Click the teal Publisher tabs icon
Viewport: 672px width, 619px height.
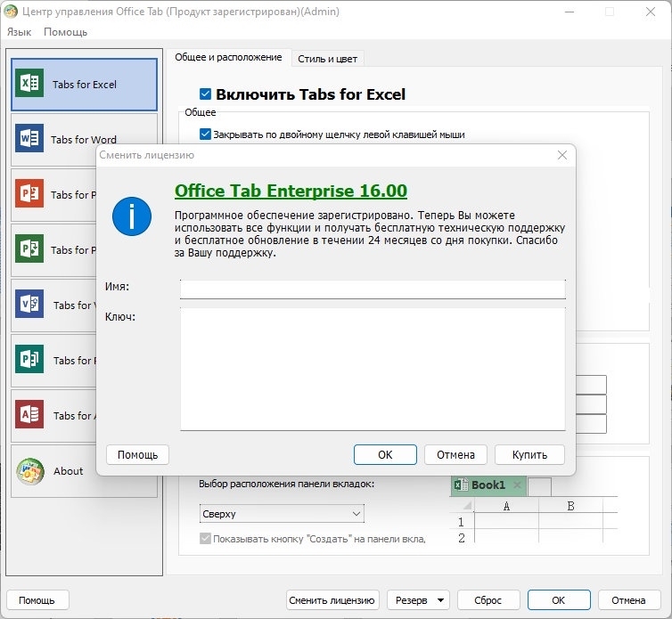(29, 360)
